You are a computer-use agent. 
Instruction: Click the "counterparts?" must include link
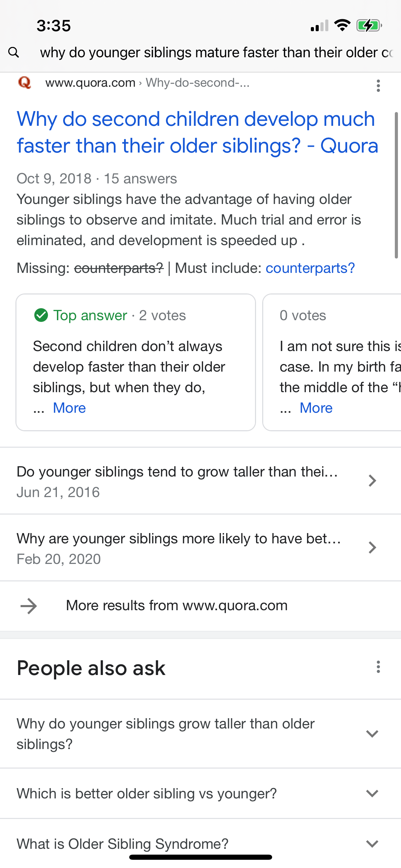click(x=310, y=268)
